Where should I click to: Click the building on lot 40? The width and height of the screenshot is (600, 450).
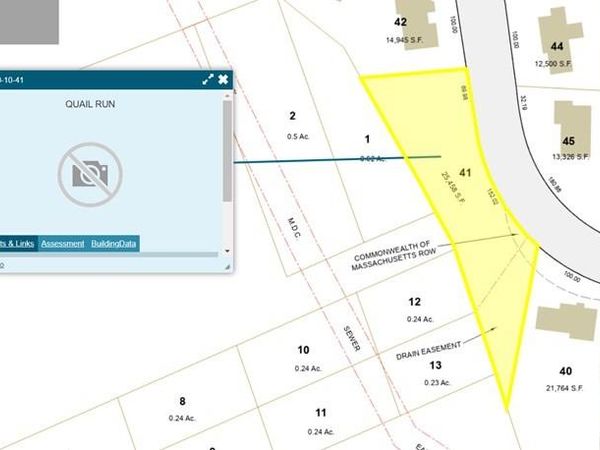pyautogui.click(x=565, y=323)
